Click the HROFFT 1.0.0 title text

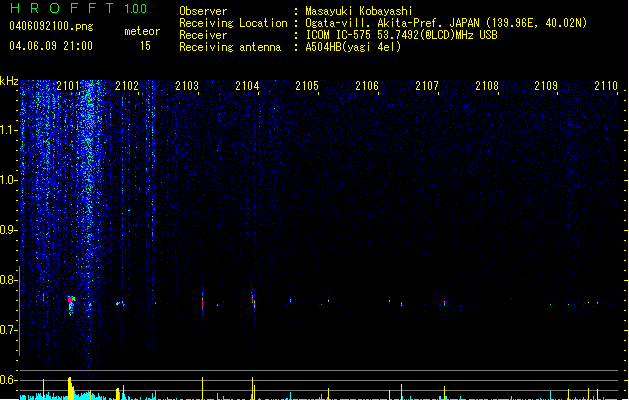(x=78, y=8)
